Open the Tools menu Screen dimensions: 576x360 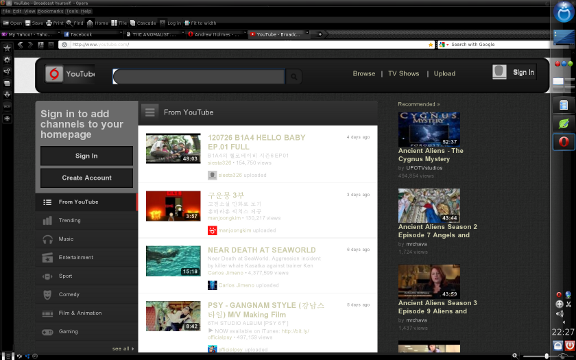coord(72,11)
